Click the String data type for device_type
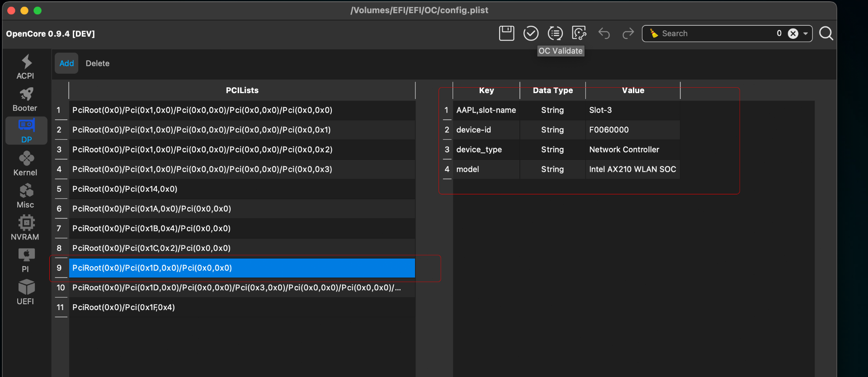 pyautogui.click(x=553, y=150)
